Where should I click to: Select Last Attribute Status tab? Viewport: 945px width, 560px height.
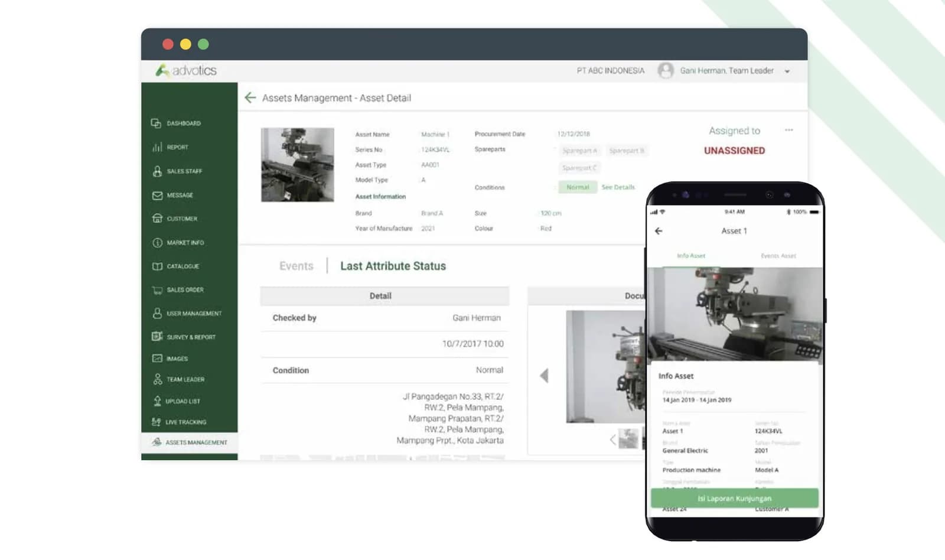pos(393,266)
